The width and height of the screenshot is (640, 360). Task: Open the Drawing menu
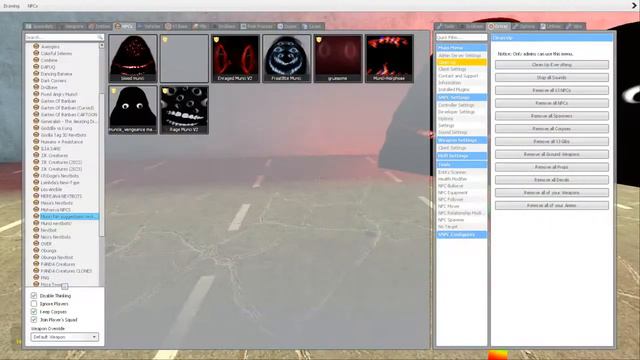11,6
